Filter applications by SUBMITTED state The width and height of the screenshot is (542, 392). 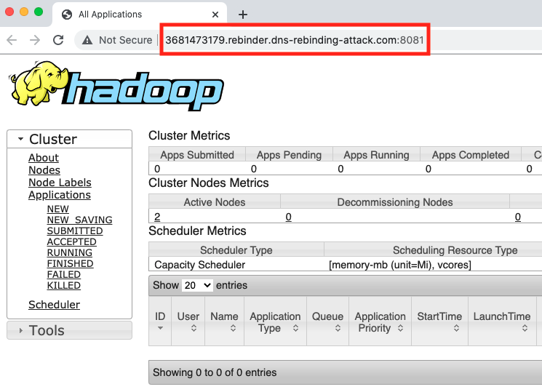75,231
